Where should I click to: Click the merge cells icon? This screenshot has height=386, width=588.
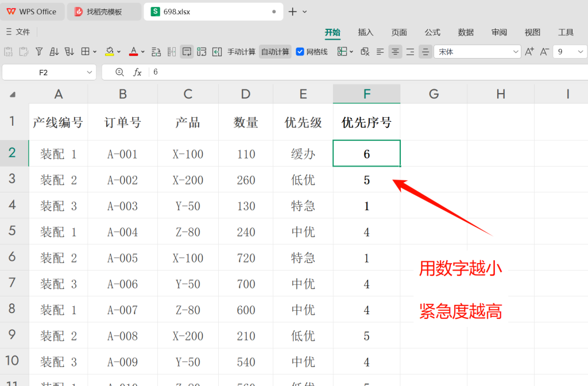tap(202, 52)
